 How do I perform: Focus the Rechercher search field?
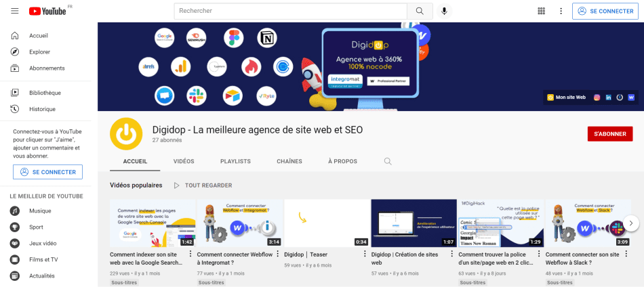(290, 11)
